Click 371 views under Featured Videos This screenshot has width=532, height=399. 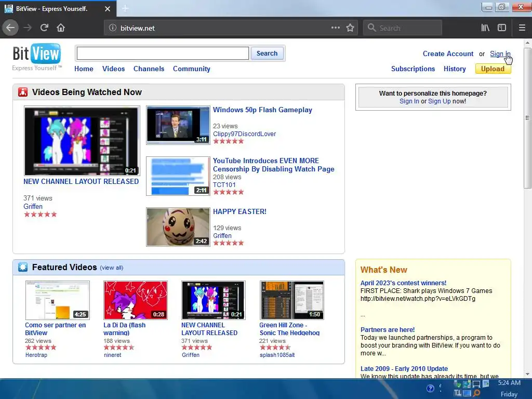pos(194,341)
